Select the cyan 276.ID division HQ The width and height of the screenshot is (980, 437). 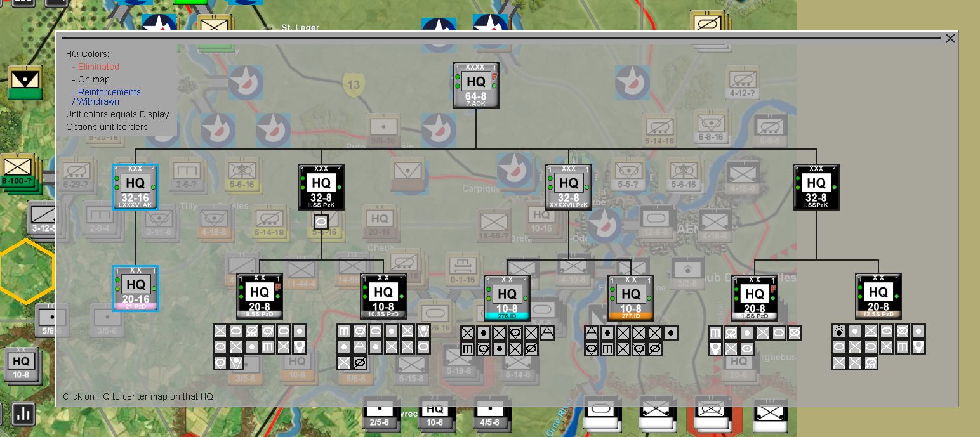point(507,297)
